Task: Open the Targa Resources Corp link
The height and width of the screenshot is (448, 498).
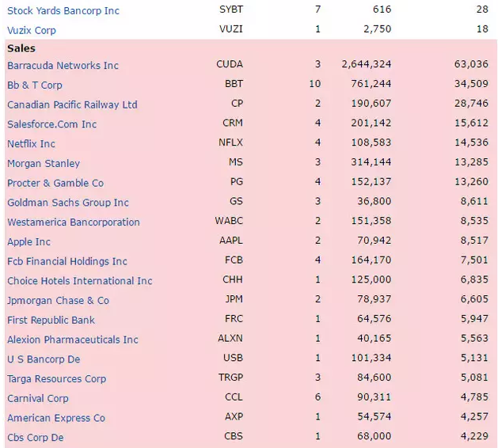Action: click(x=56, y=379)
